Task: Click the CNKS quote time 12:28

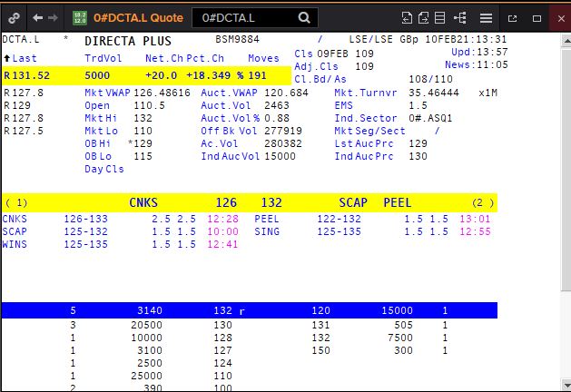Action: tap(222, 219)
